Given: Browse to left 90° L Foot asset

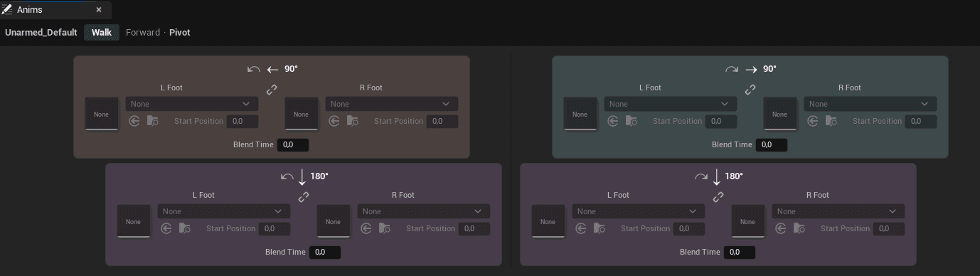Looking at the screenshot, I should pyautogui.click(x=153, y=121).
